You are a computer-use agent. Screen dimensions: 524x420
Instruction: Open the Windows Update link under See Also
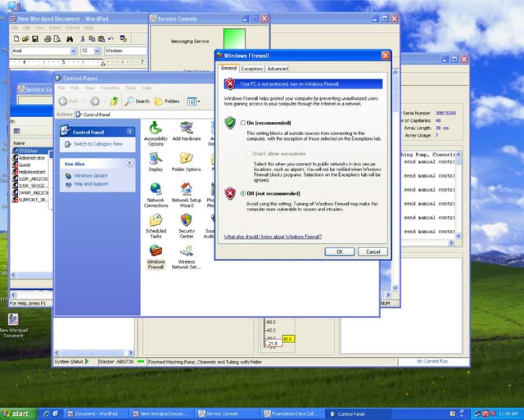91,176
